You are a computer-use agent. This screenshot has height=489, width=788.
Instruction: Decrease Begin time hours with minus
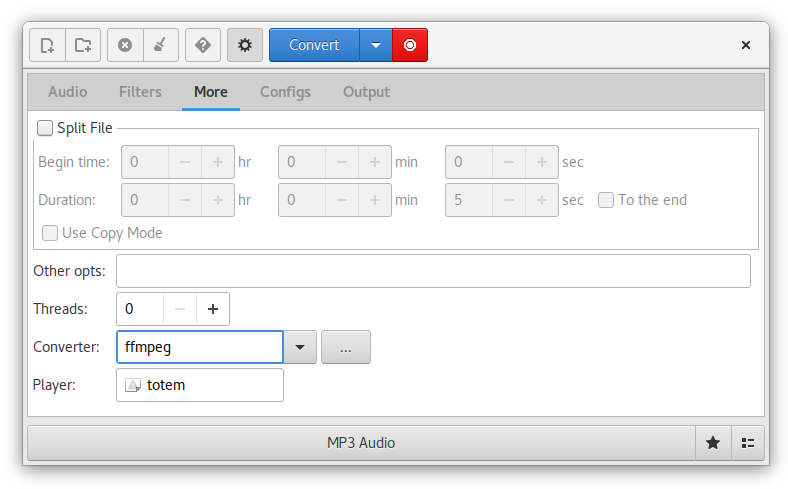(x=185, y=162)
